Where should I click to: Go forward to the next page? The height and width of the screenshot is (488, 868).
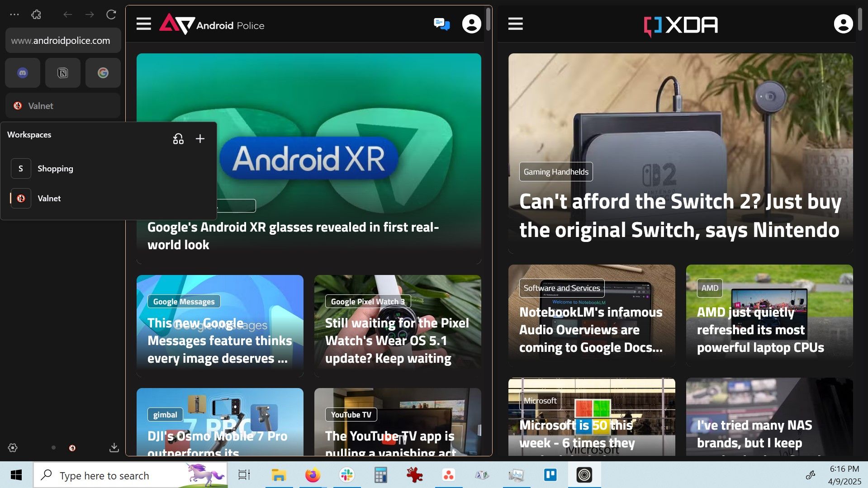90,14
